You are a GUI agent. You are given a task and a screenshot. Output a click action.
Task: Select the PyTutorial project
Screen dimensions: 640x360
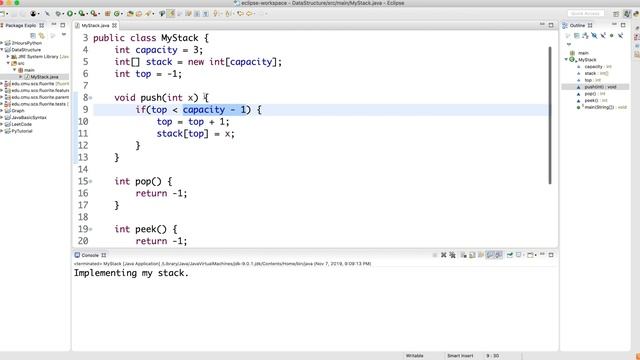click(x=22, y=131)
